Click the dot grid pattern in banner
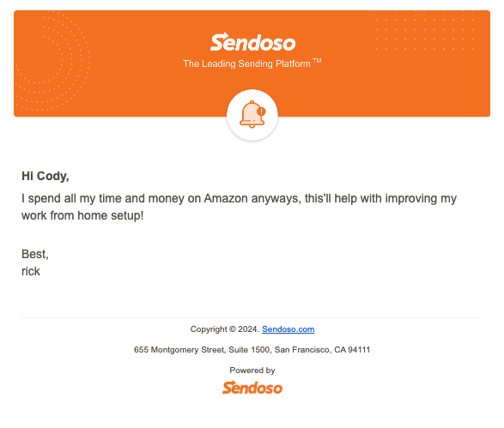The width and height of the screenshot is (504, 428). [425, 30]
